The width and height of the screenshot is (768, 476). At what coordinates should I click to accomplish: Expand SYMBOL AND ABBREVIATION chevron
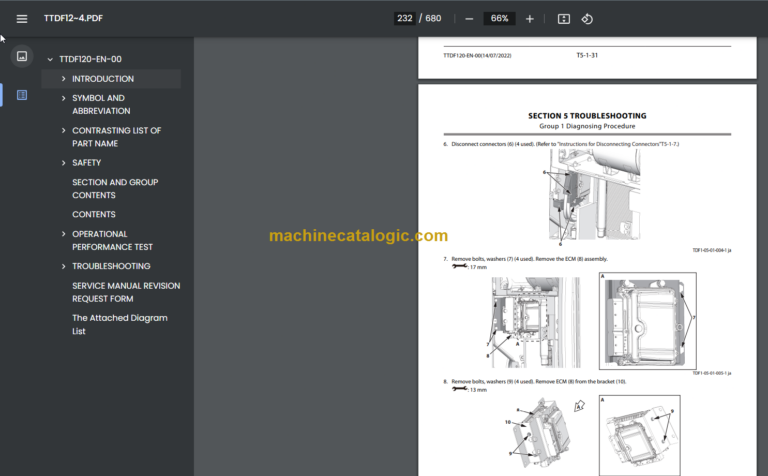(64, 99)
